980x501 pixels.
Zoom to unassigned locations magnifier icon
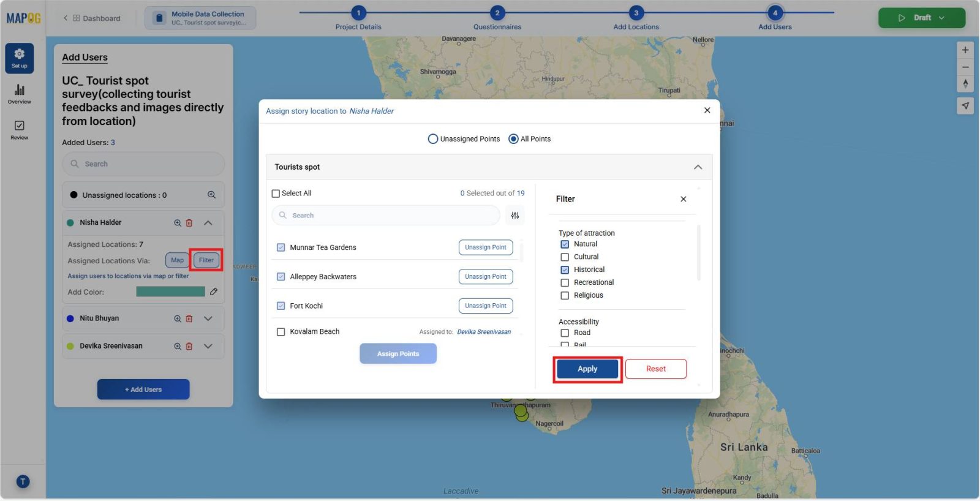(x=211, y=195)
